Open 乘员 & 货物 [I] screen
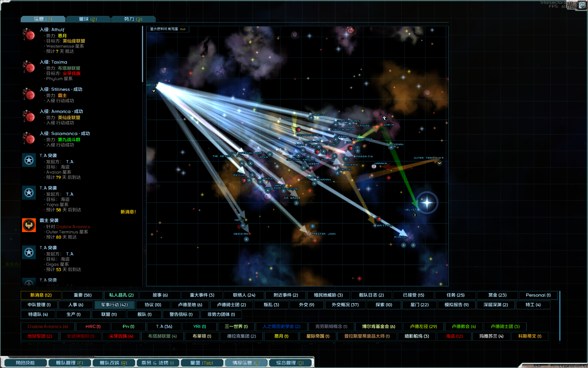The width and height of the screenshot is (588, 368). click(158, 363)
